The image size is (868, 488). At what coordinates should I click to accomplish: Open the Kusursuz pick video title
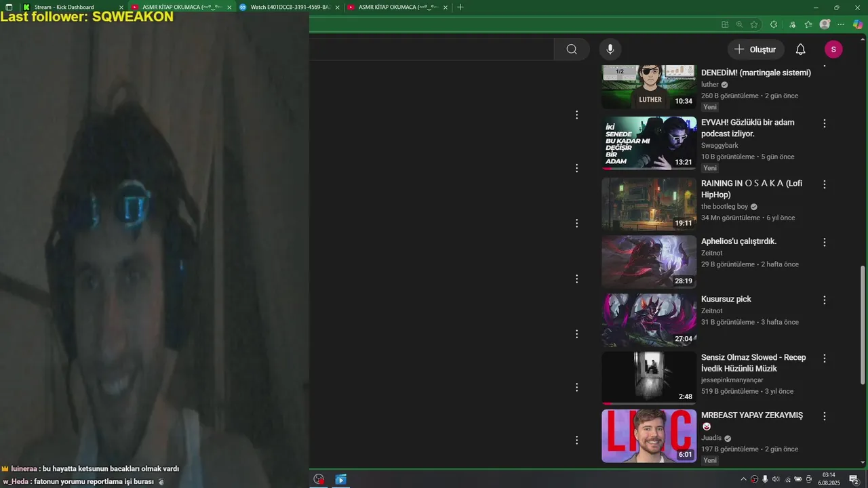click(x=726, y=299)
